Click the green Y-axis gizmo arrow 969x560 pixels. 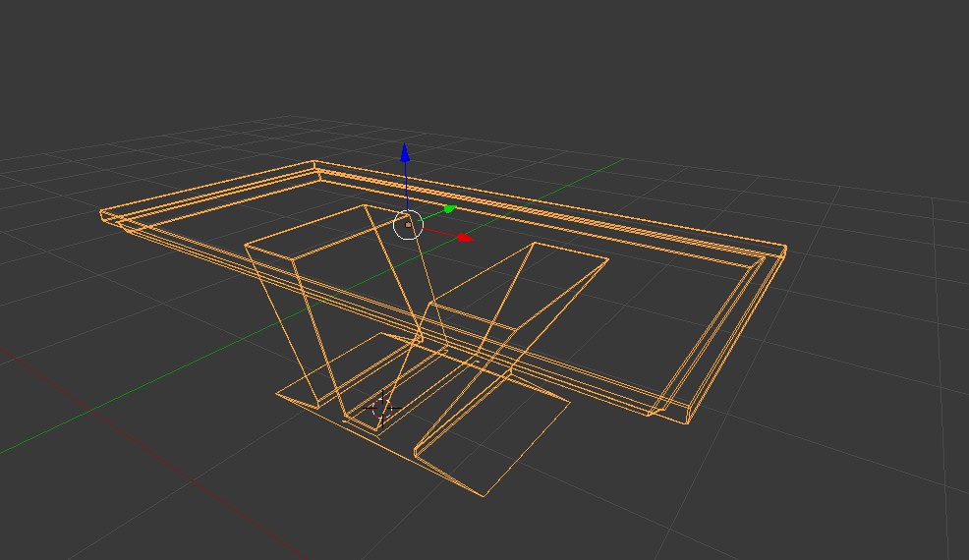(449, 209)
